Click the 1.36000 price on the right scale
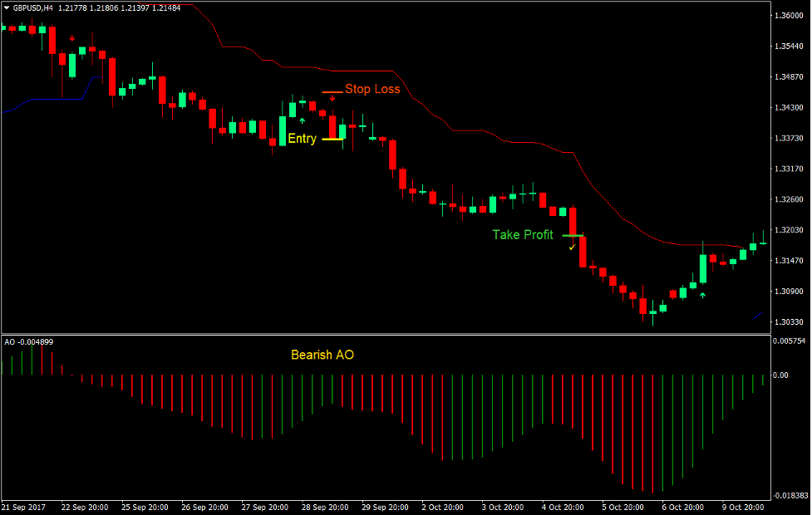The width and height of the screenshot is (812, 515). [x=790, y=15]
